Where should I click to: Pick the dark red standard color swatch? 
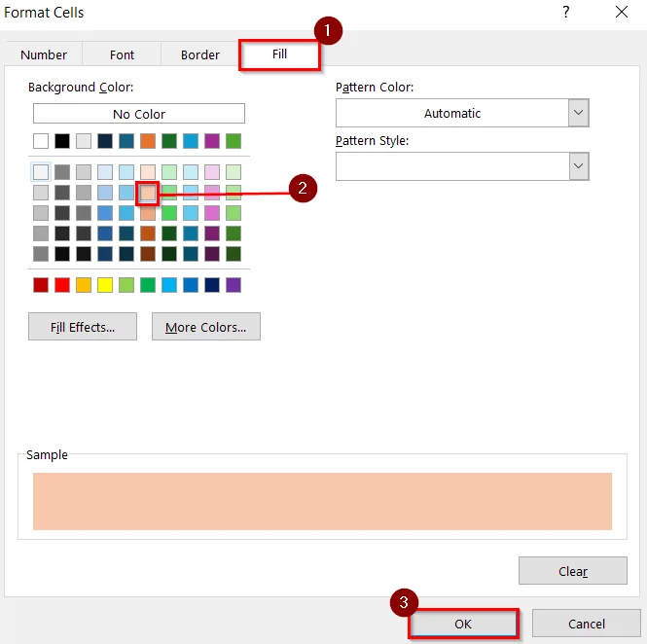(x=41, y=285)
